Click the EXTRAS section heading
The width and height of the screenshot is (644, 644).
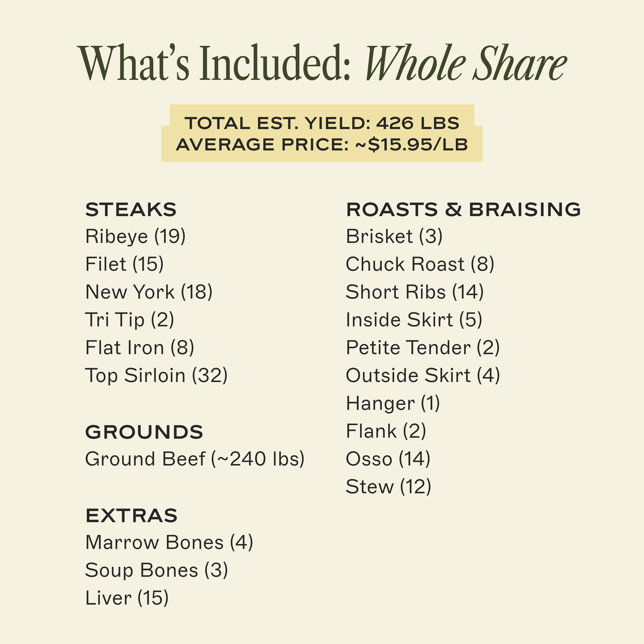(x=131, y=516)
